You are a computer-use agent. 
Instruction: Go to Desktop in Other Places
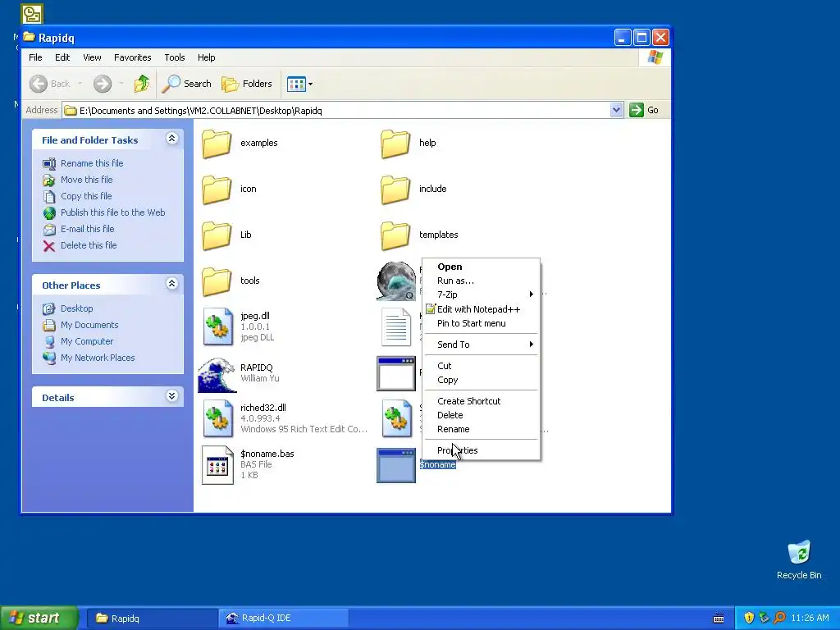76,308
